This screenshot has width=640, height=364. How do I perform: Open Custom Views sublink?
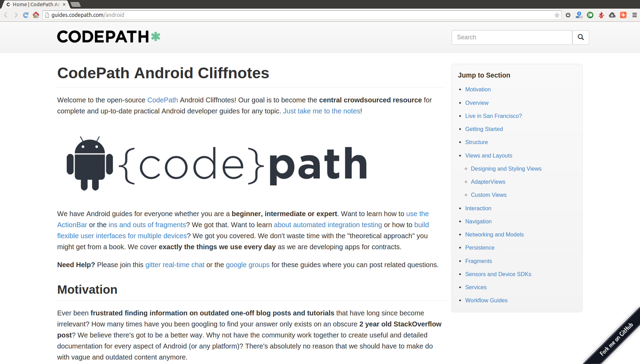click(x=489, y=195)
